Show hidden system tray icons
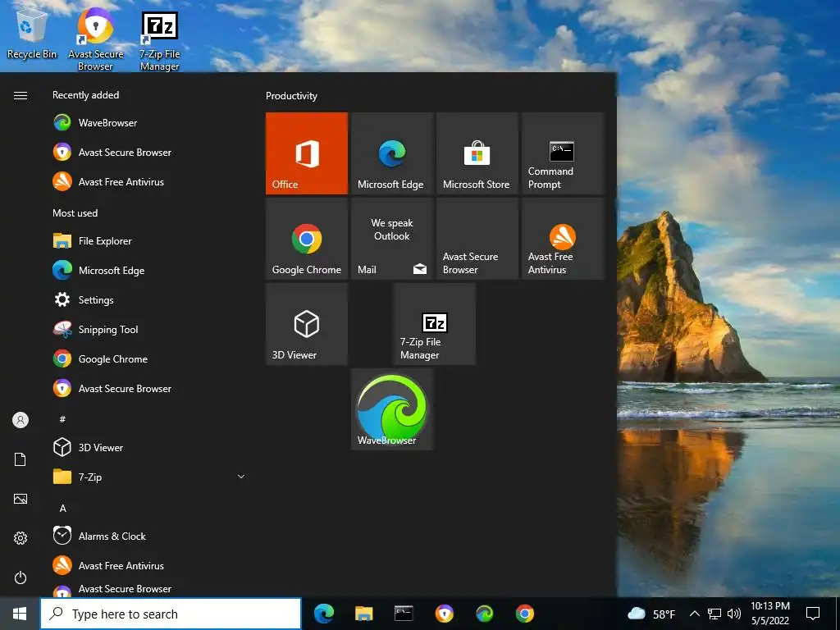840x630 pixels. pyautogui.click(x=694, y=614)
